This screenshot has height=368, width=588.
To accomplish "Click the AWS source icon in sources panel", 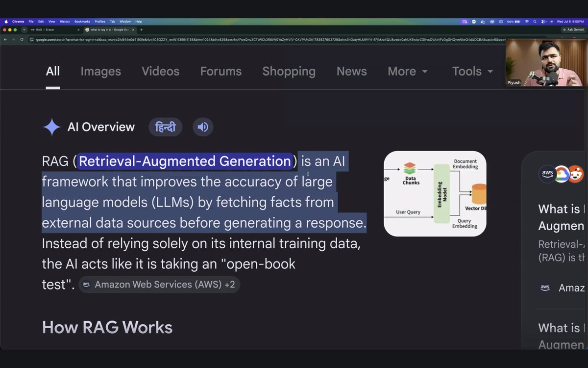I will 547,173.
